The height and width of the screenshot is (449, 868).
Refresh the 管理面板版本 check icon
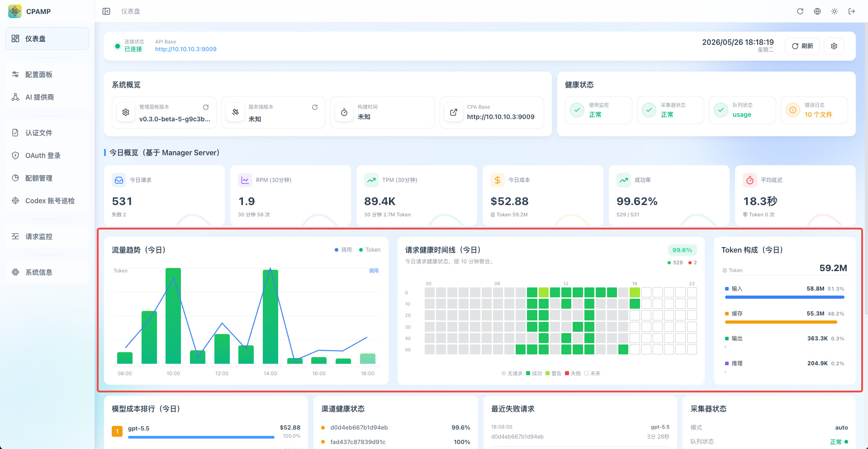[206, 107]
